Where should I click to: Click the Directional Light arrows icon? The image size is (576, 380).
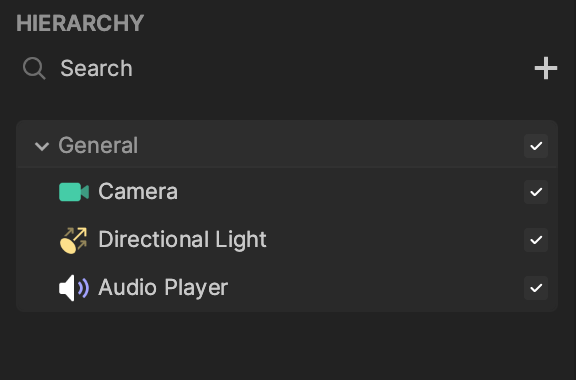(73, 240)
